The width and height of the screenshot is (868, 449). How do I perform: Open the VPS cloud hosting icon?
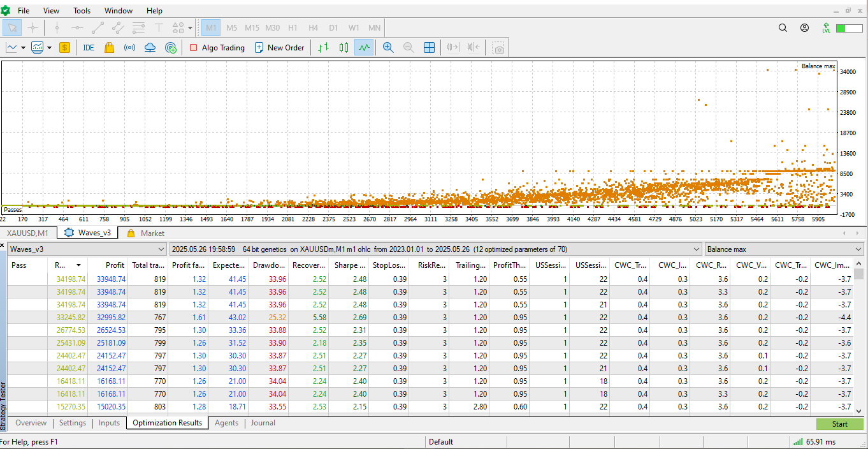click(x=150, y=48)
